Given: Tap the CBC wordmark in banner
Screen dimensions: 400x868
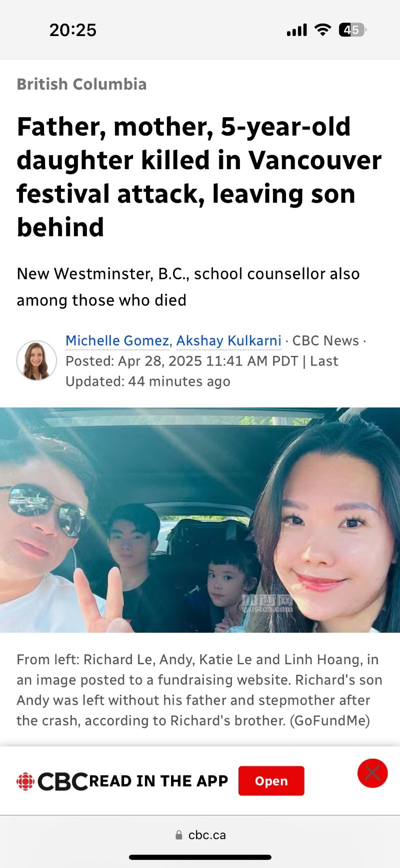Looking at the screenshot, I should tap(63, 781).
